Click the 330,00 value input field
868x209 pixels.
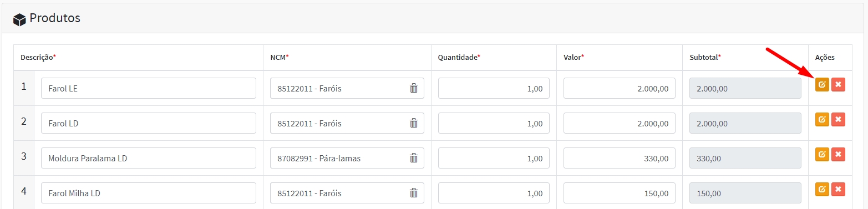point(620,158)
